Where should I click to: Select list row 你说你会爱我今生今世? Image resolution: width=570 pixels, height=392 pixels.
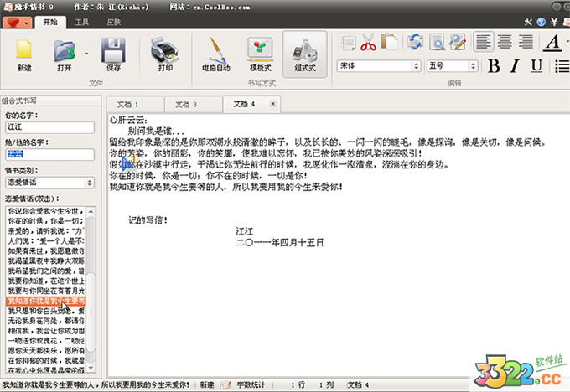[46, 211]
